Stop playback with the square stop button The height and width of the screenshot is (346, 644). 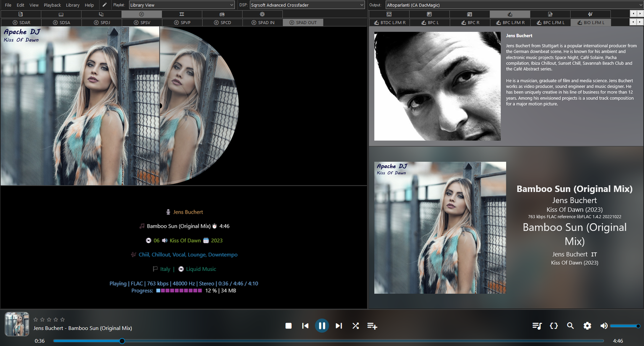click(288, 326)
